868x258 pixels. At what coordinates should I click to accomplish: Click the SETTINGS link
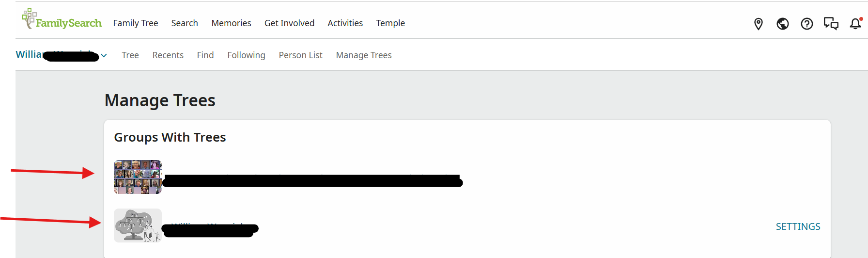point(798,226)
